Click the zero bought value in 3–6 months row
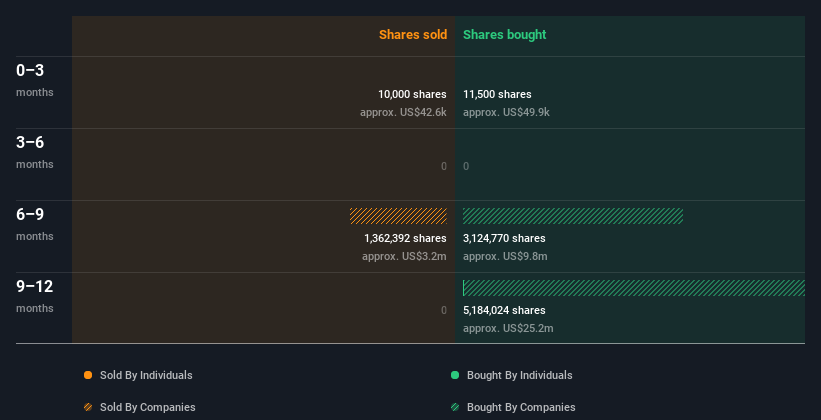821x420 pixels. click(466, 166)
